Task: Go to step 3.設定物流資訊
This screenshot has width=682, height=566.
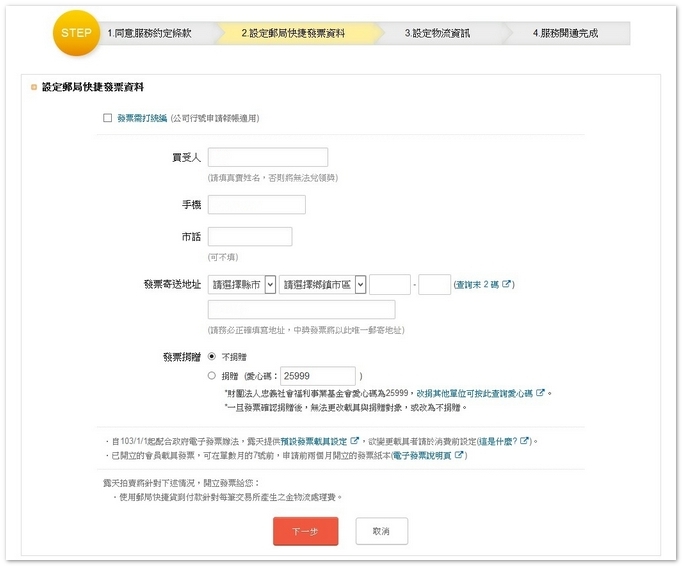Action: click(437, 33)
